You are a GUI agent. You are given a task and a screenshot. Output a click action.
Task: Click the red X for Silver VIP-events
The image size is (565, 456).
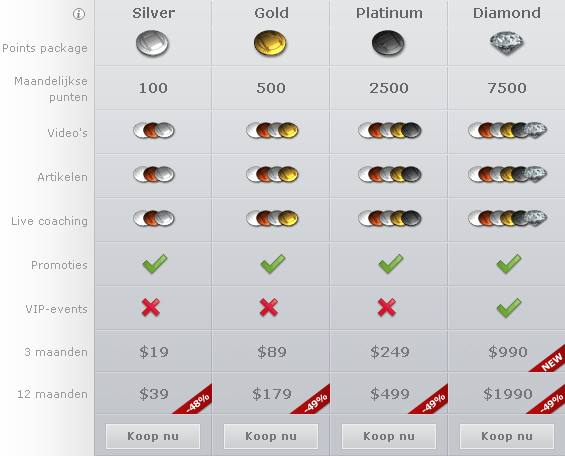pyautogui.click(x=151, y=308)
